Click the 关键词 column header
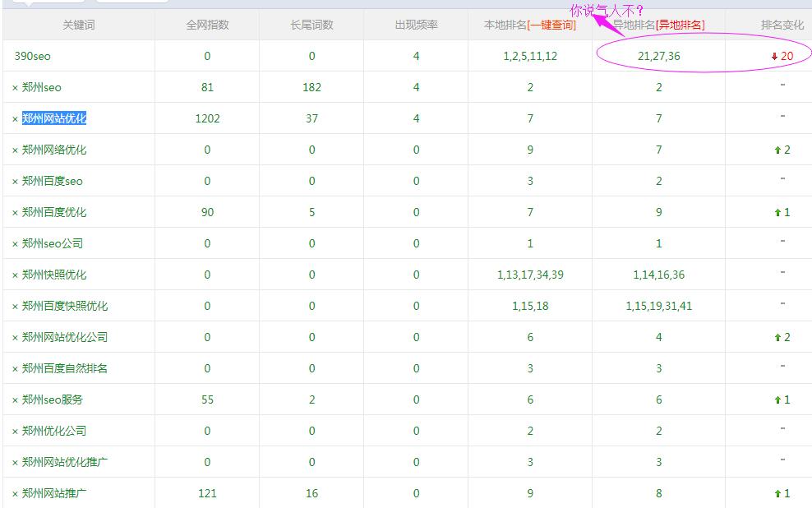The width and height of the screenshot is (812, 508). coord(78,25)
